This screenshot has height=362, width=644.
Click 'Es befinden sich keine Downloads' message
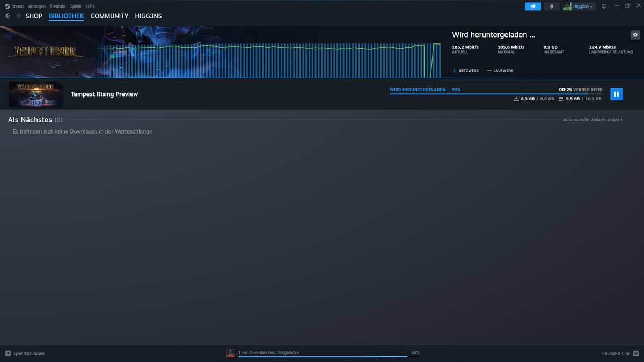click(x=82, y=131)
